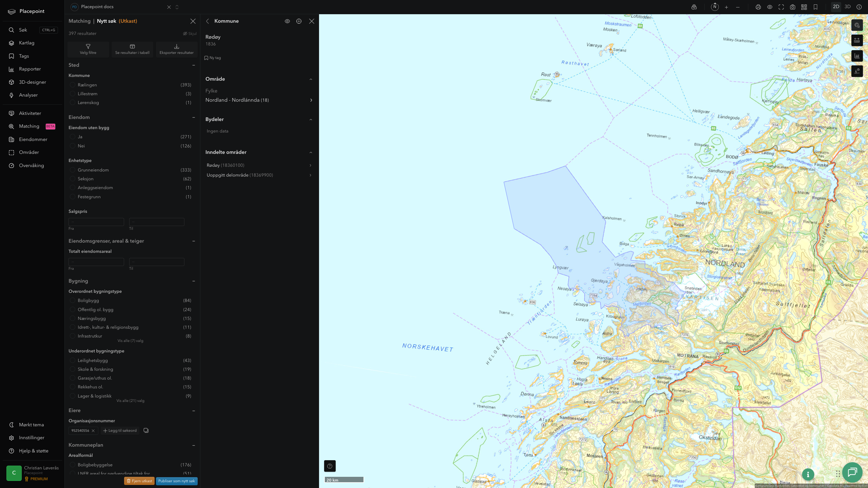The height and width of the screenshot is (488, 868).
Task: Click Velg filtre button
Action: point(88,49)
